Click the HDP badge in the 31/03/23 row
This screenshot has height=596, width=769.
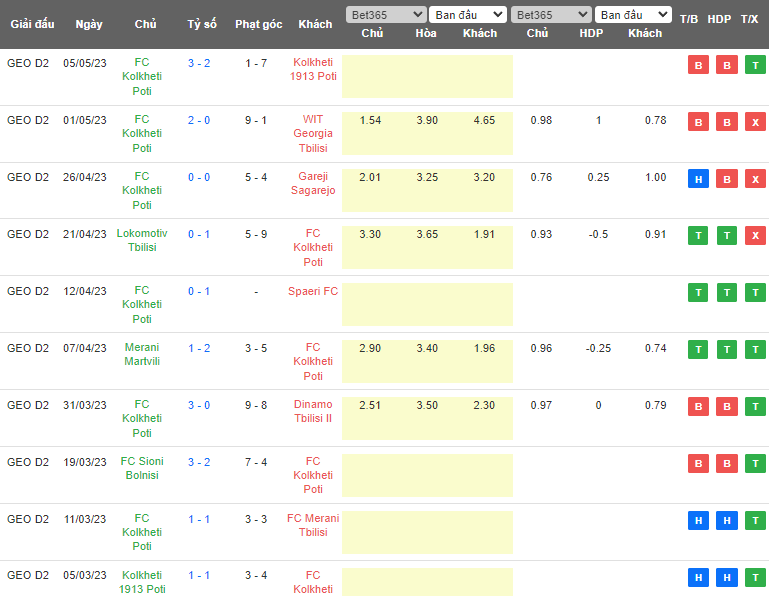726,407
